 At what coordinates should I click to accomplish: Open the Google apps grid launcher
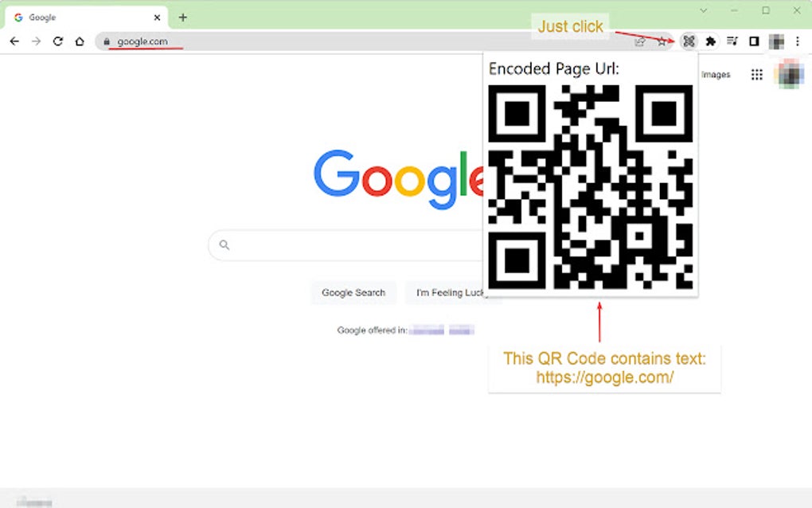pyautogui.click(x=756, y=74)
